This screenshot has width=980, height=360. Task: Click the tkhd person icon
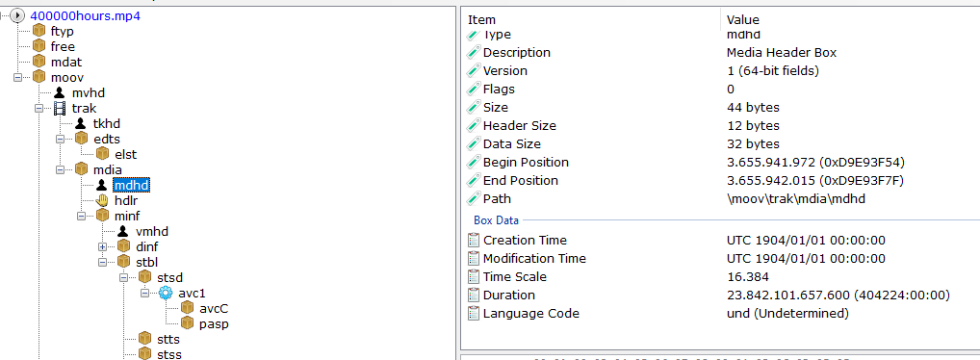click(80, 124)
